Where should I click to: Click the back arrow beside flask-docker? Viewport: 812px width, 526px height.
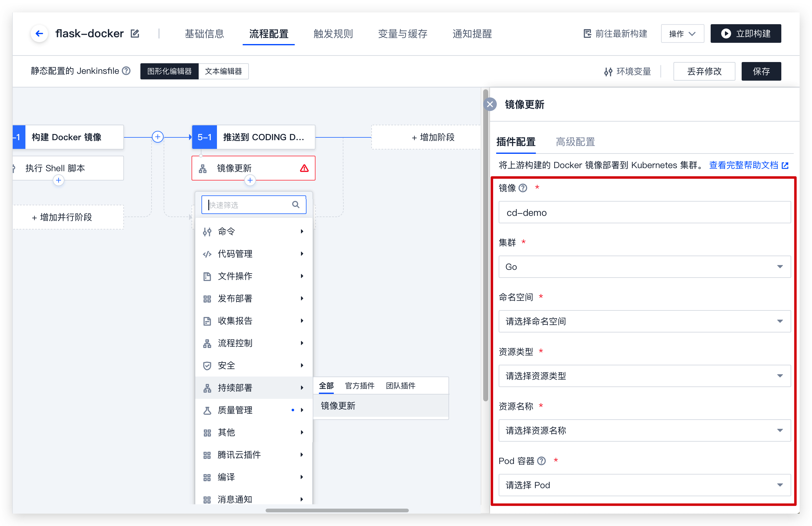39,33
